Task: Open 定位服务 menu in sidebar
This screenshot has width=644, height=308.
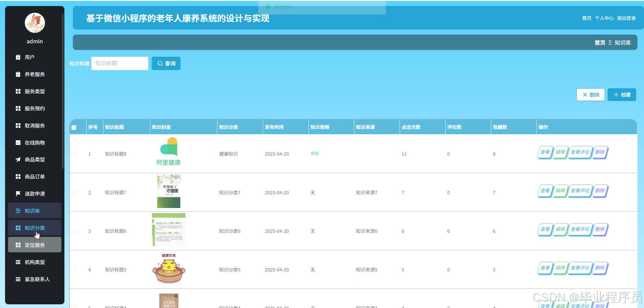Action: [35, 245]
